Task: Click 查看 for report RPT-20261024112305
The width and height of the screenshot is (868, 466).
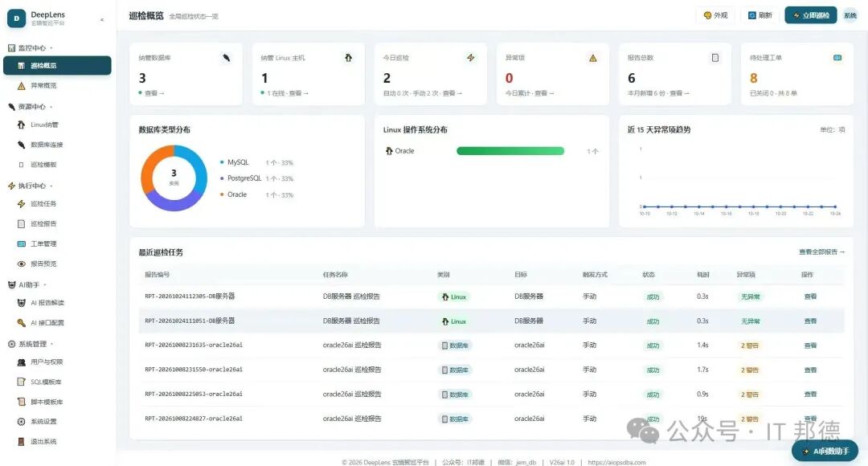Action: [810, 296]
